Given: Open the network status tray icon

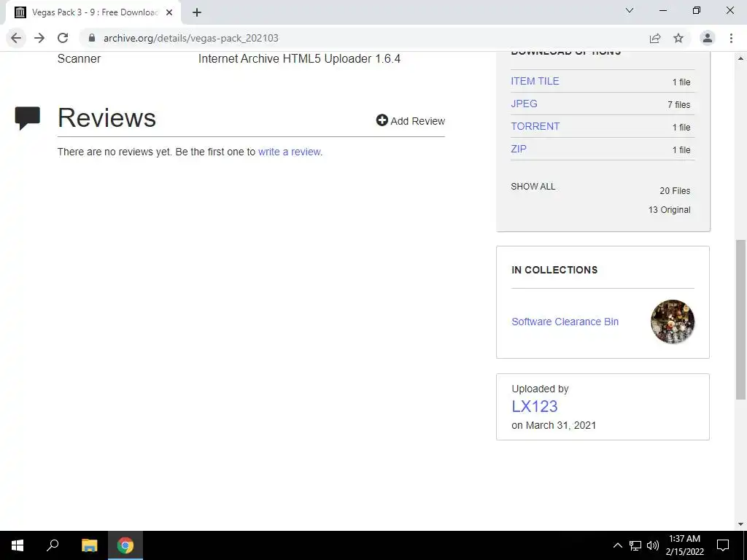Looking at the screenshot, I should click(635, 545).
